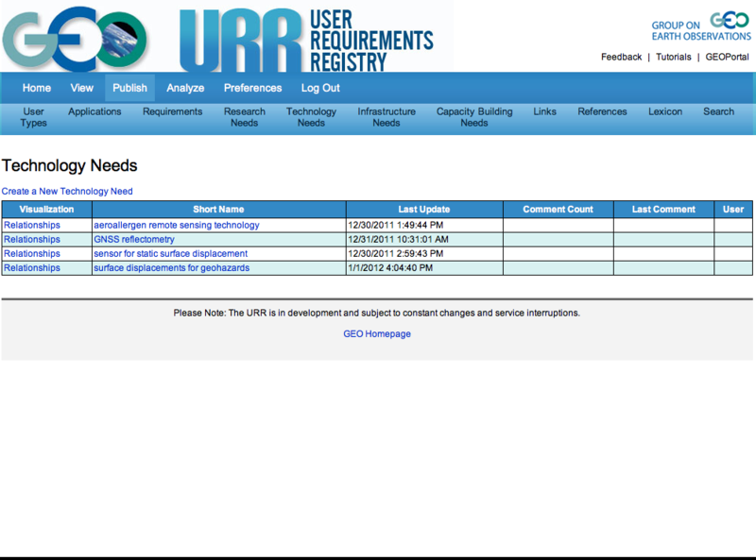This screenshot has width=756, height=560.
Task: Select Log Out from the navigation bar
Action: tap(320, 88)
